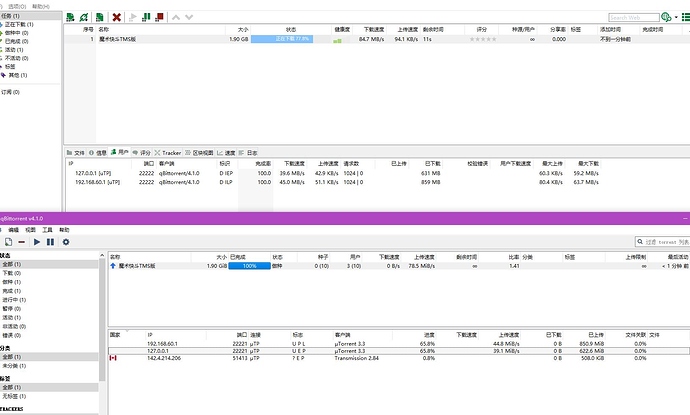This screenshot has height=415, width=690.
Task: Open dropdown arrow beside uTorrent search globe
Action: (676, 17)
